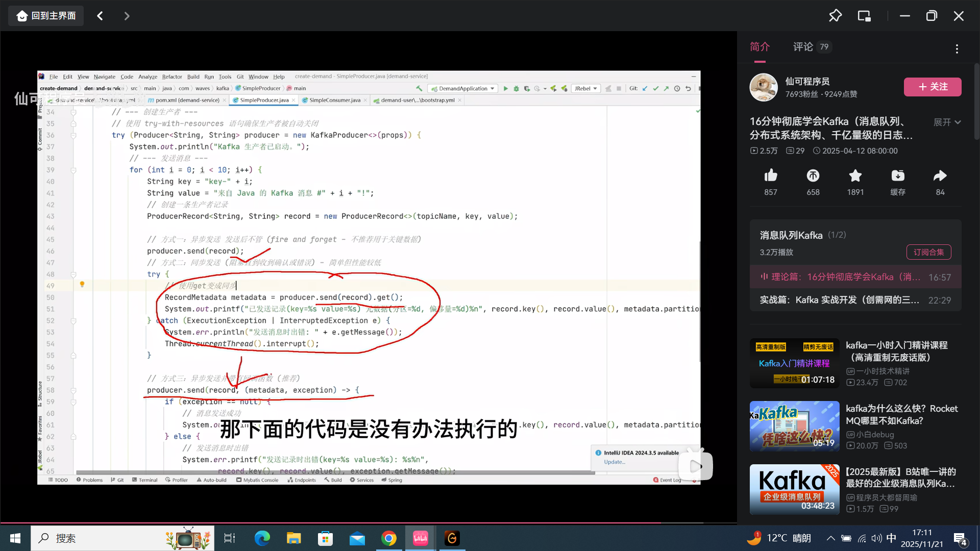Open kafka一小时入门精讲课程 video thumbnail
This screenshot has height=551, width=980.
794,363
